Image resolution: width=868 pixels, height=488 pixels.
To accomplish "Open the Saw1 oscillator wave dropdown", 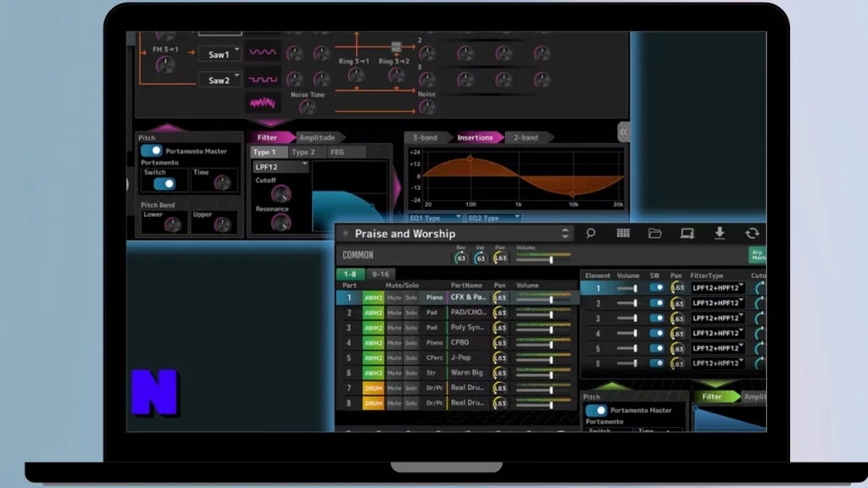I will click(x=220, y=54).
